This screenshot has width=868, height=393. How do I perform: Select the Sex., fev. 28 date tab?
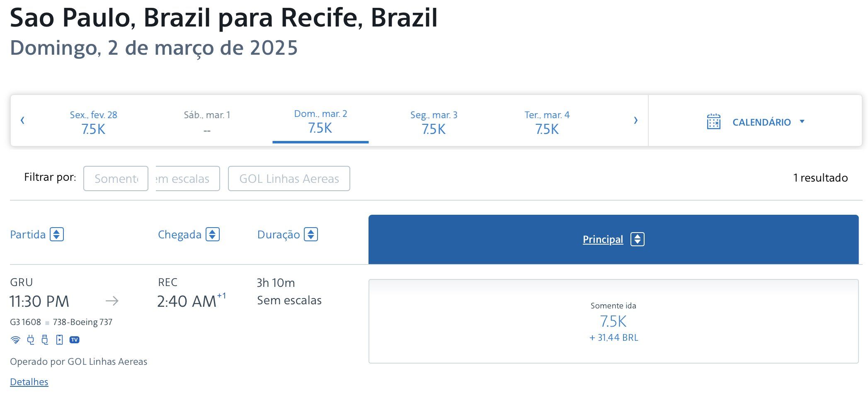tap(93, 122)
